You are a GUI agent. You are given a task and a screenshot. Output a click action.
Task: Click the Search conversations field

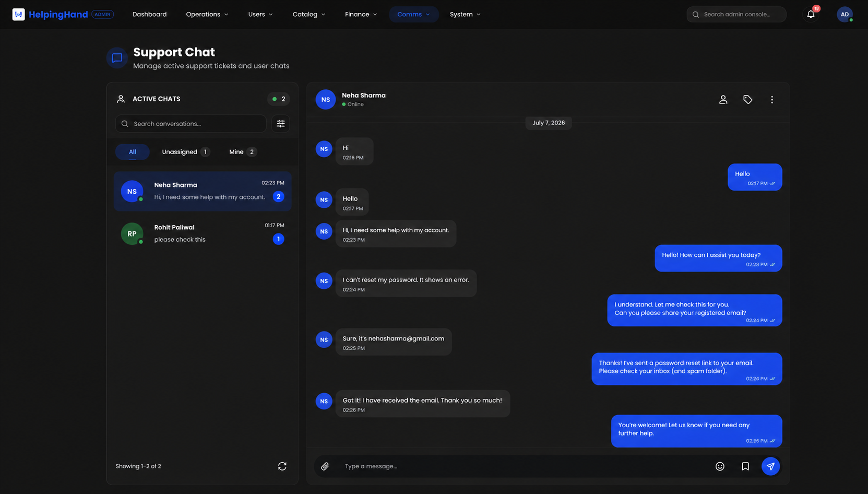(191, 124)
